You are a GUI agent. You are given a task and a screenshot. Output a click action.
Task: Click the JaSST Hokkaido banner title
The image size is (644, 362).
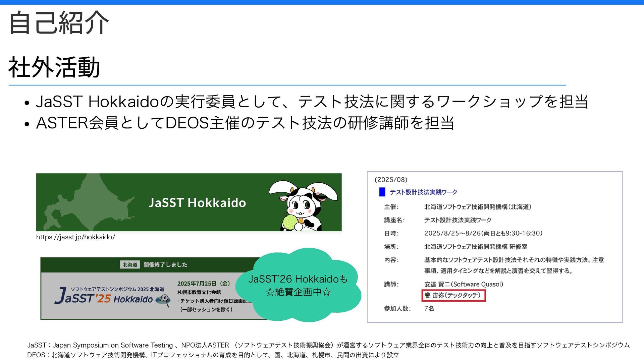(197, 203)
